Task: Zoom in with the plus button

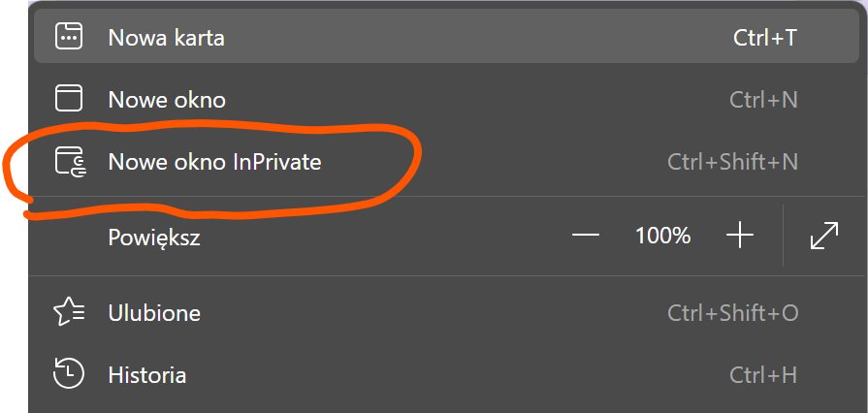Action: (x=740, y=236)
